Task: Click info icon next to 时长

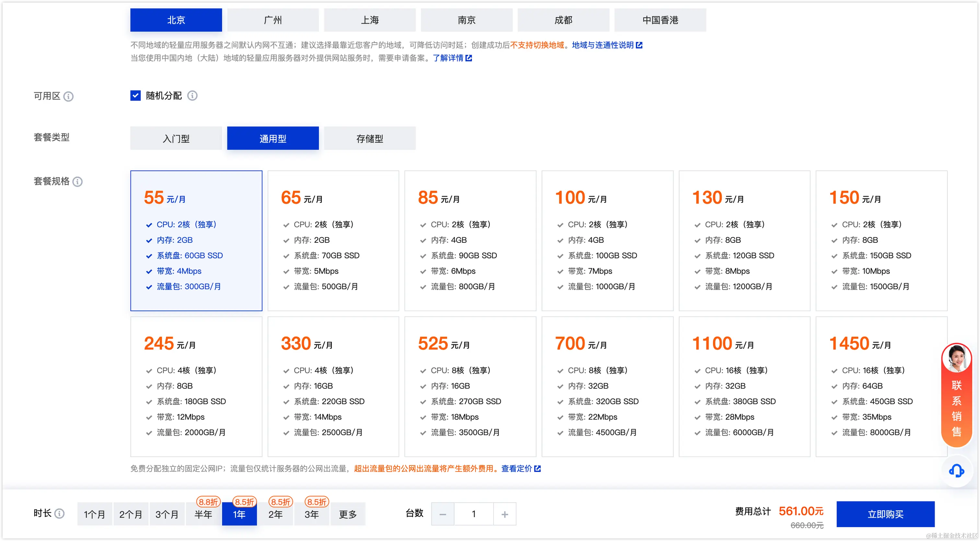Action: pyautogui.click(x=59, y=513)
